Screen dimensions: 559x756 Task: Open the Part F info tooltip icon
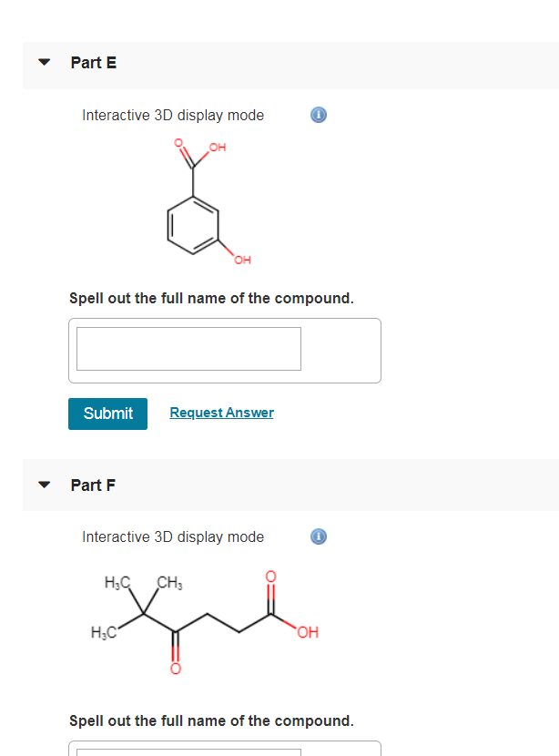click(318, 536)
